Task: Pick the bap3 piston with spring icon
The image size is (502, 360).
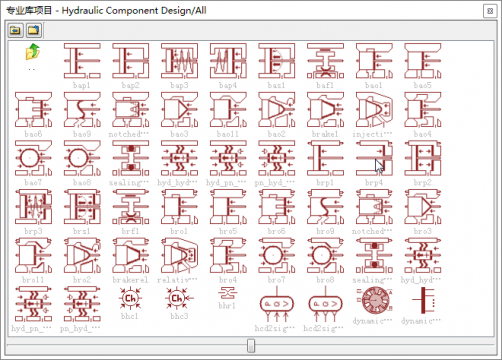Action: tap(179, 61)
